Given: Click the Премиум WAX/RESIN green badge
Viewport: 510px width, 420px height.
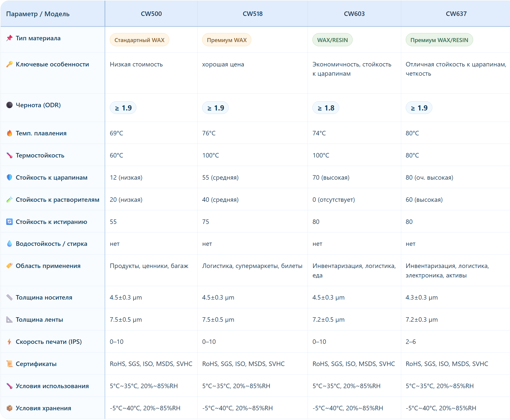Looking at the screenshot, I should pyautogui.click(x=439, y=40).
